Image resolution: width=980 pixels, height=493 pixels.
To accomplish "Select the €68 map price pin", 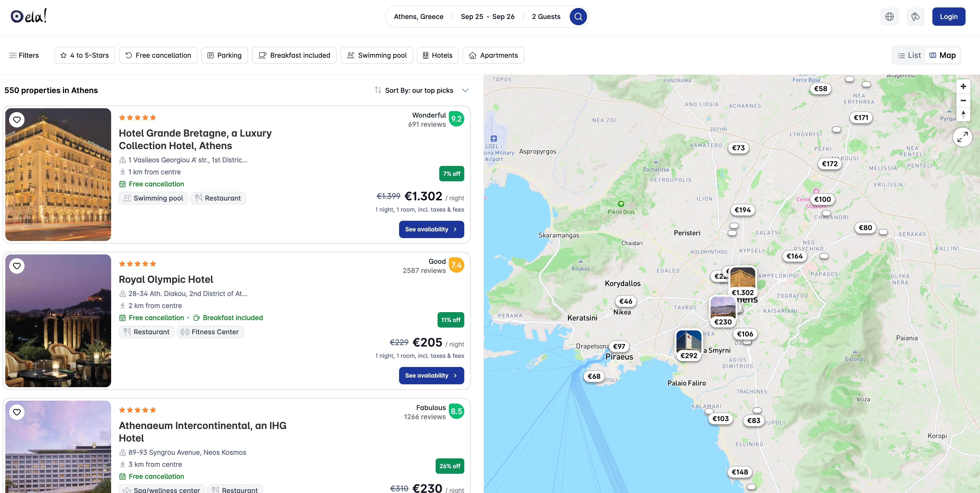I will (594, 377).
